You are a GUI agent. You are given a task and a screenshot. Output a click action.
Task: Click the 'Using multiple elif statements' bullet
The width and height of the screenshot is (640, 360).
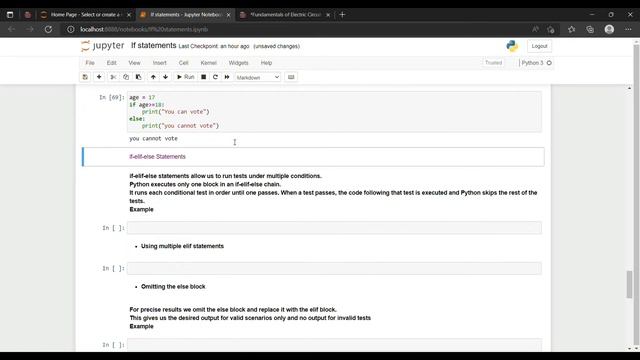coord(182,246)
